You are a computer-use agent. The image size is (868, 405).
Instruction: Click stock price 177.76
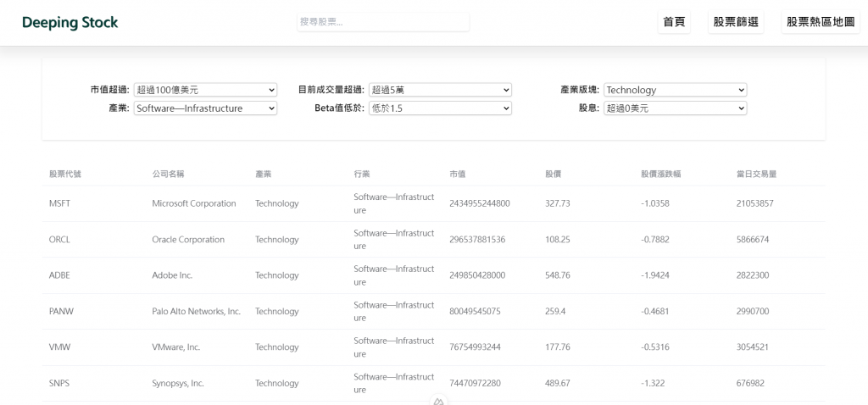point(558,347)
